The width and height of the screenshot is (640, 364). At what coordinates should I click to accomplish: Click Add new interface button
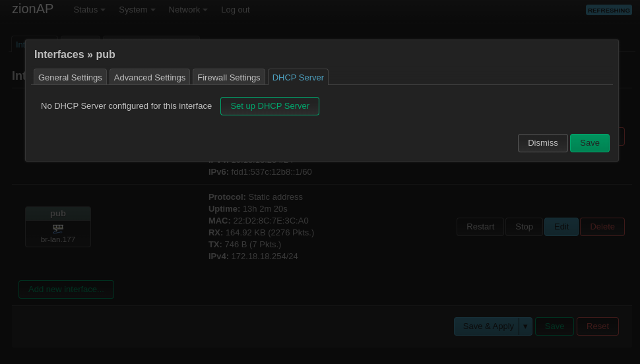click(x=66, y=289)
